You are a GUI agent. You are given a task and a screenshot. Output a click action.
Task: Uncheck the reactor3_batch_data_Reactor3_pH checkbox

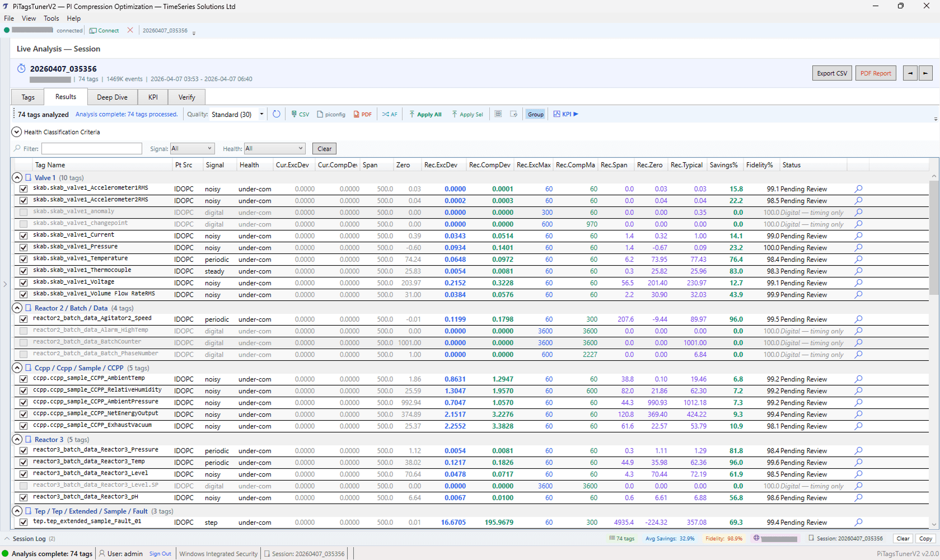pyautogui.click(x=24, y=498)
